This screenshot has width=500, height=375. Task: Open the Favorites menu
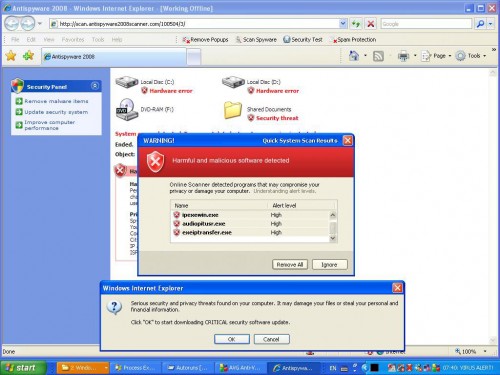click(73, 40)
